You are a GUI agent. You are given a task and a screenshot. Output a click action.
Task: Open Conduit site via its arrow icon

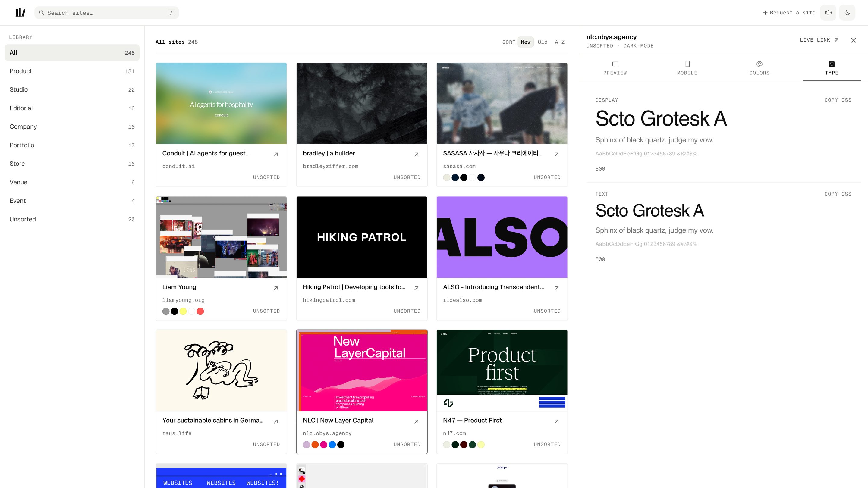276,154
